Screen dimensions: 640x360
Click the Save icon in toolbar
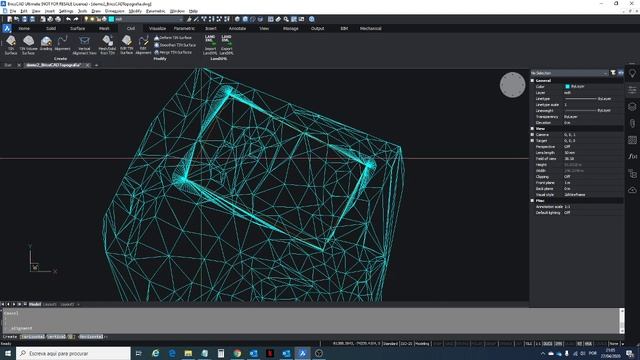tap(24, 19)
